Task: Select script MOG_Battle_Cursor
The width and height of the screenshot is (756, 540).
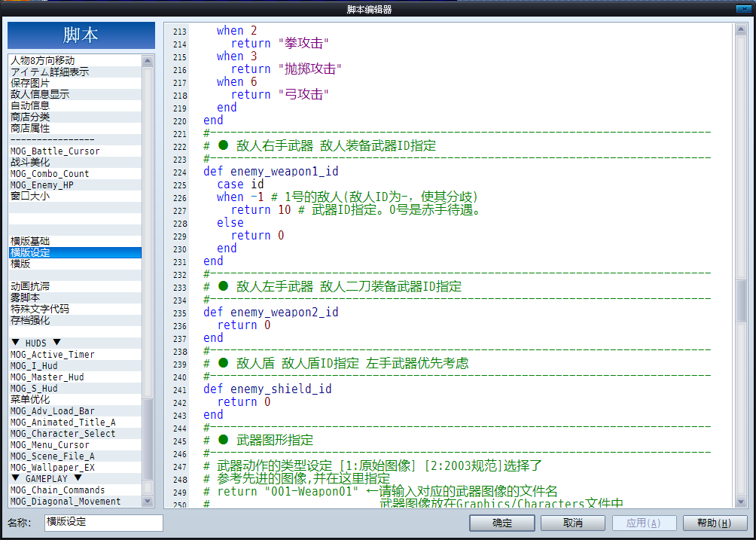Action: [x=75, y=151]
